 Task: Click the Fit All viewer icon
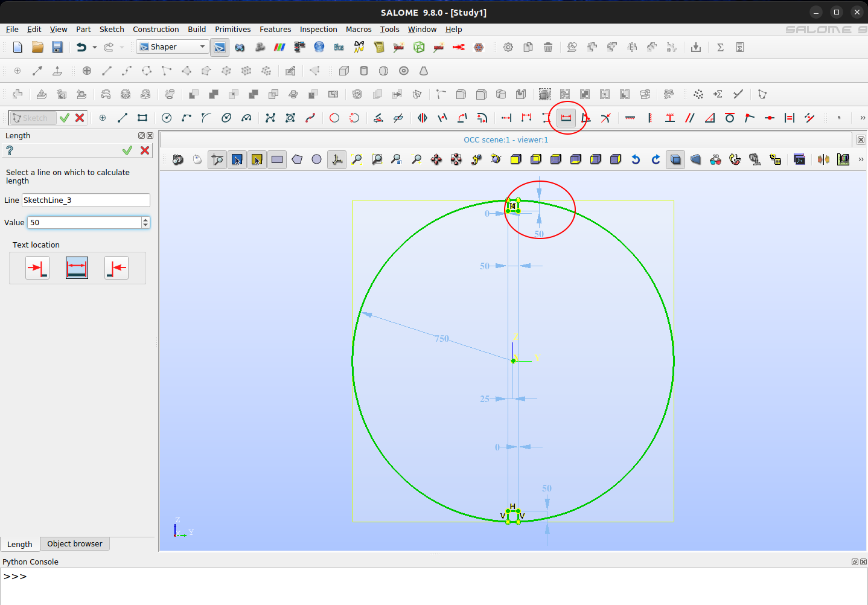(x=357, y=159)
